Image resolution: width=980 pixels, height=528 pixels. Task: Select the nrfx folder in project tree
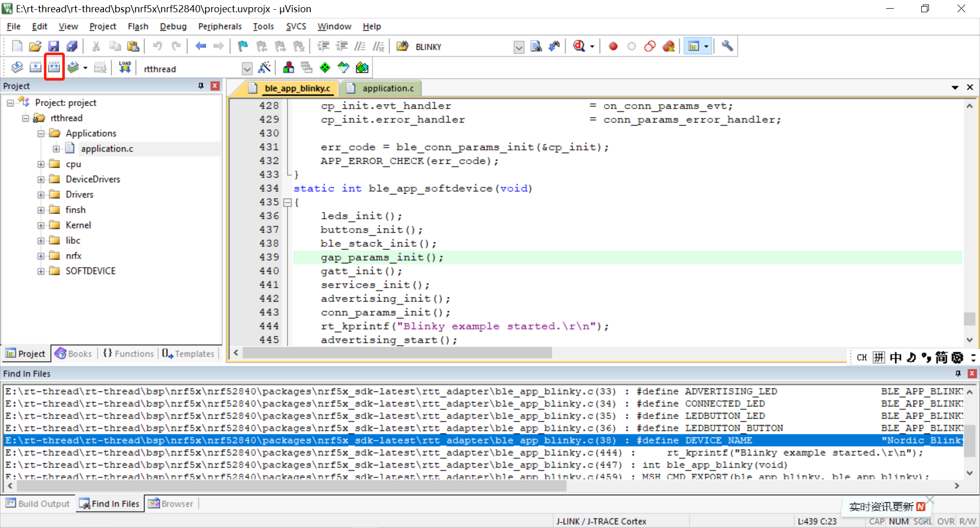click(73, 256)
